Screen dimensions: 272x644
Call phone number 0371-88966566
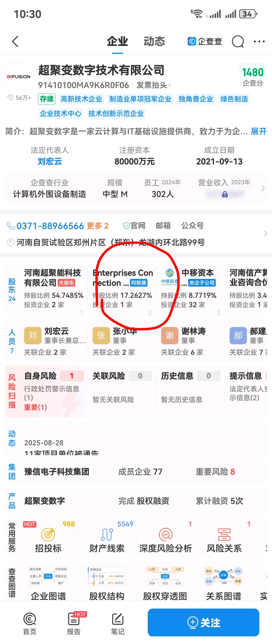pos(50,226)
